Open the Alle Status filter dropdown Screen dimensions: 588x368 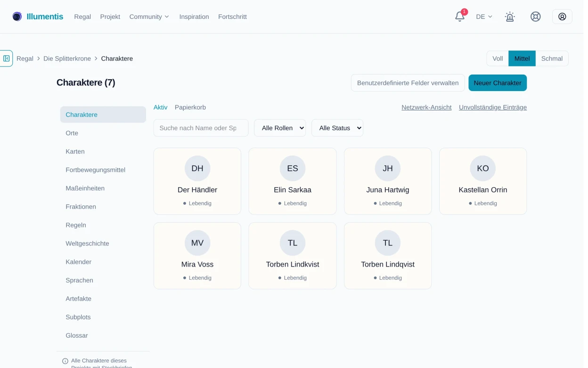(337, 128)
